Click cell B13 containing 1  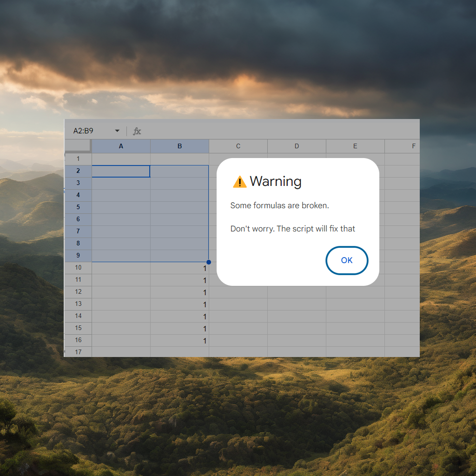point(179,304)
